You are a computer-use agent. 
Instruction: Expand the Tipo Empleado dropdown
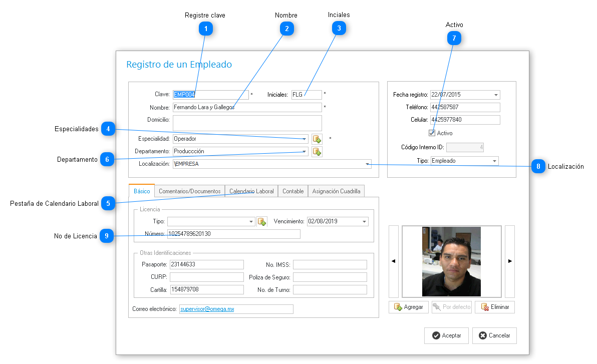[494, 161]
